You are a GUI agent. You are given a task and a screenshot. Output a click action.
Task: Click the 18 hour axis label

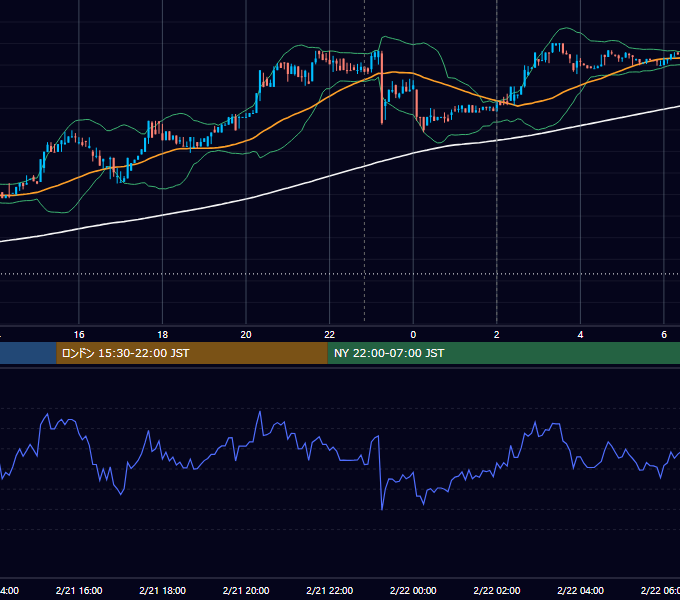click(162, 335)
